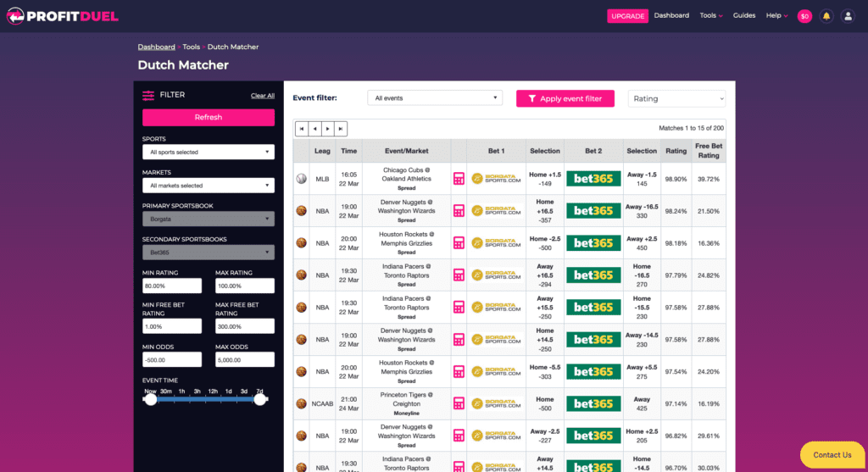Click the filter sliders icon

click(148, 95)
